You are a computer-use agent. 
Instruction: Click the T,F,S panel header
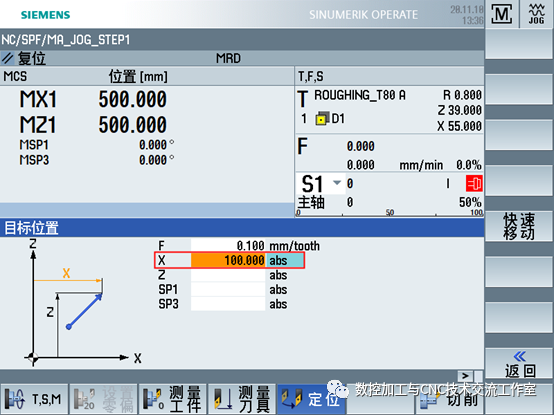click(x=311, y=76)
